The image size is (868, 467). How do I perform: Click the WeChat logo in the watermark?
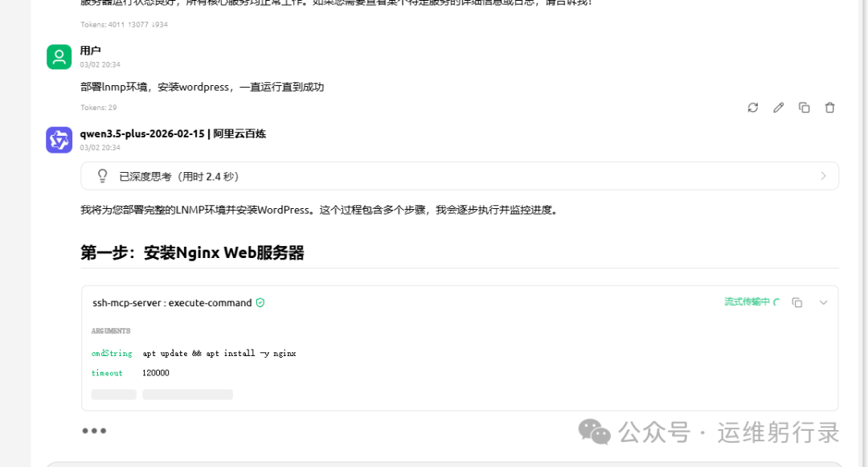[x=594, y=432]
